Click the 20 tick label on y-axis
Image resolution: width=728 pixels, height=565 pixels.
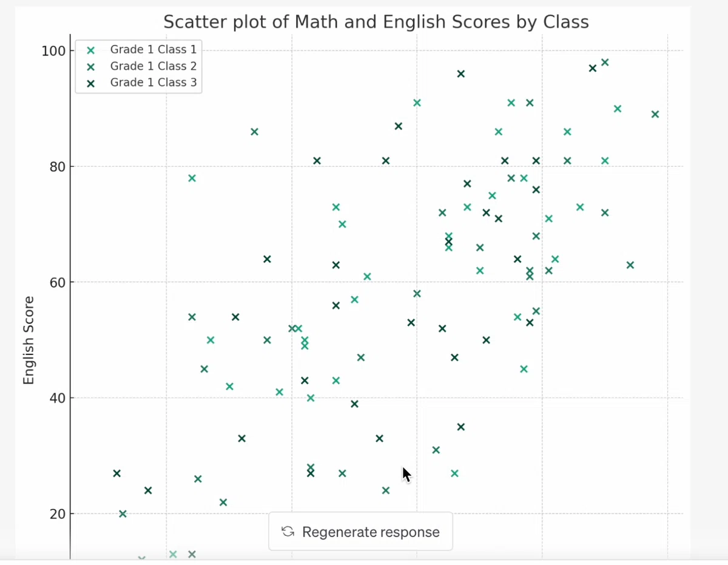click(x=56, y=514)
